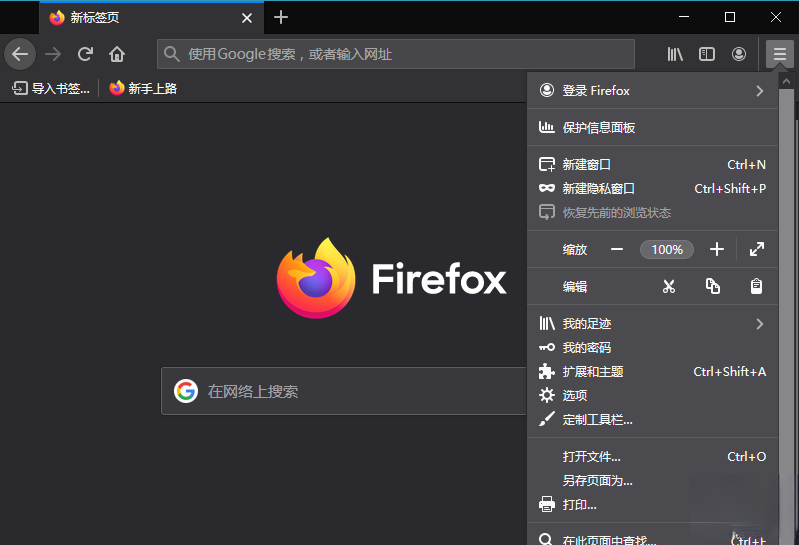Open 我的密码 menu item
Viewport: 799px width, 545px height.
(x=653, y=348)
